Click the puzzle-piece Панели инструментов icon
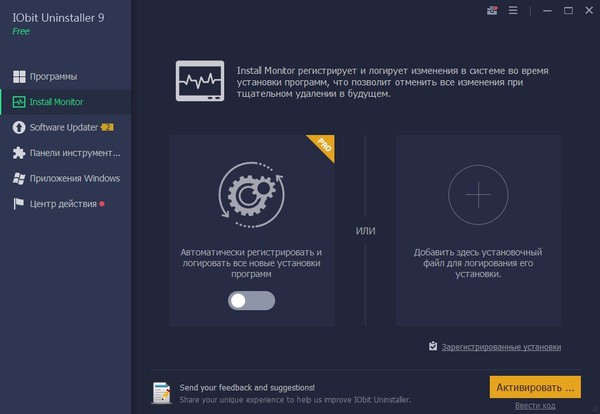The image size is (600, 414). [19, 153]
